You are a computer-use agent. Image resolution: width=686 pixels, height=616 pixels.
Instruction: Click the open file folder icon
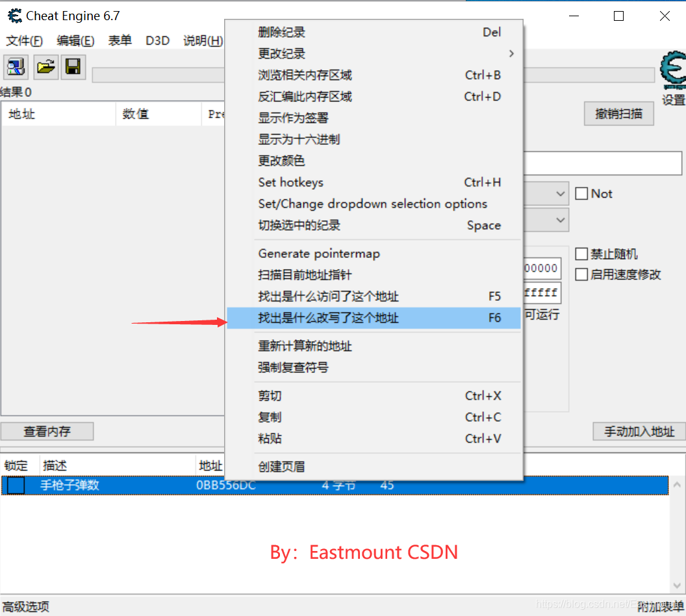pyautogui.click(x=45, y=67)
